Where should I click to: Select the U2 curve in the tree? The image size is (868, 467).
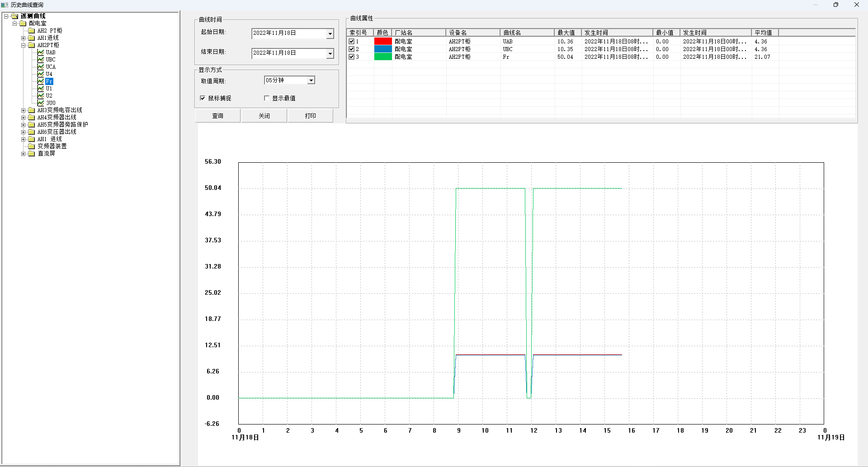(x=49, y=96)
